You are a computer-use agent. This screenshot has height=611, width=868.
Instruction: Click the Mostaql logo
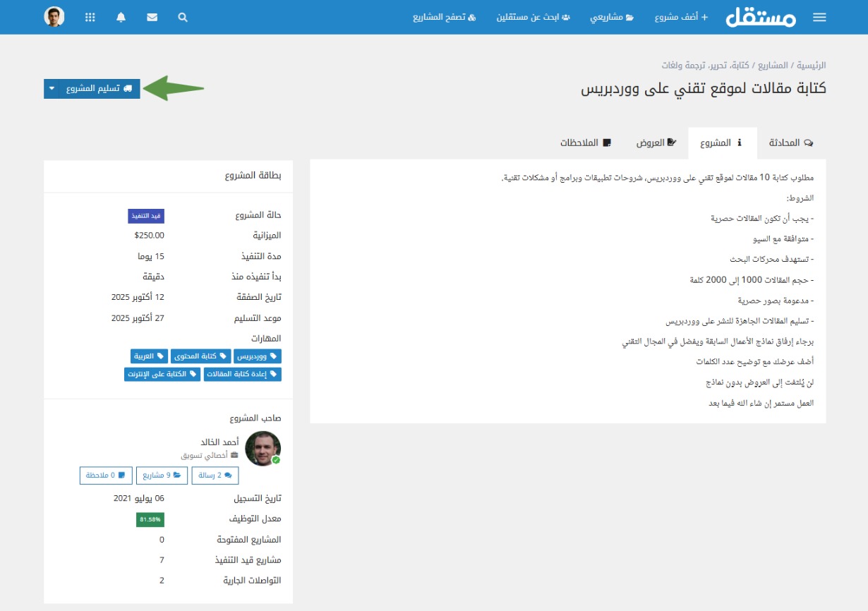tap(761, 17)
